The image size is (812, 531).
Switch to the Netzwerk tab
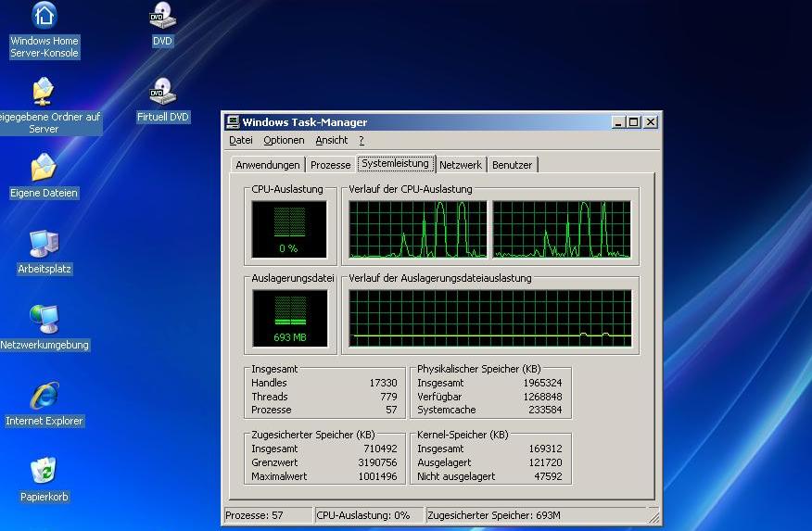click(x=461, y=165)
